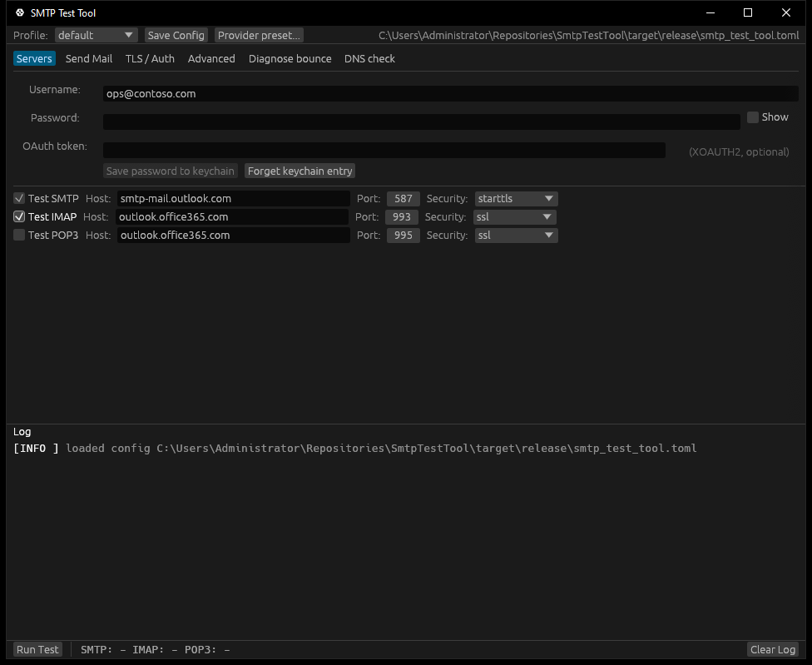The image size is (812, 665).
Task: Click the [INFO ] loaded config log line
Action: tap(354, 448)
